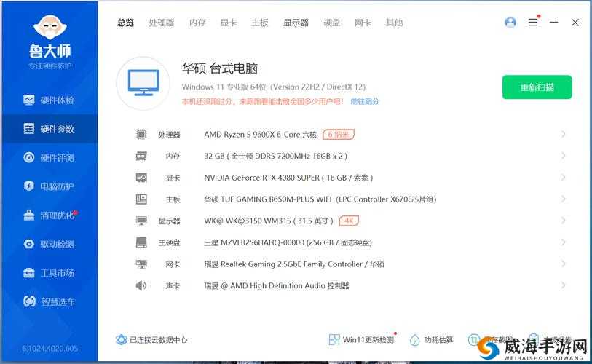Screen dimensions: 592x364
Task: Click the 声卡 speaker icon
Action: pos(141,285)
